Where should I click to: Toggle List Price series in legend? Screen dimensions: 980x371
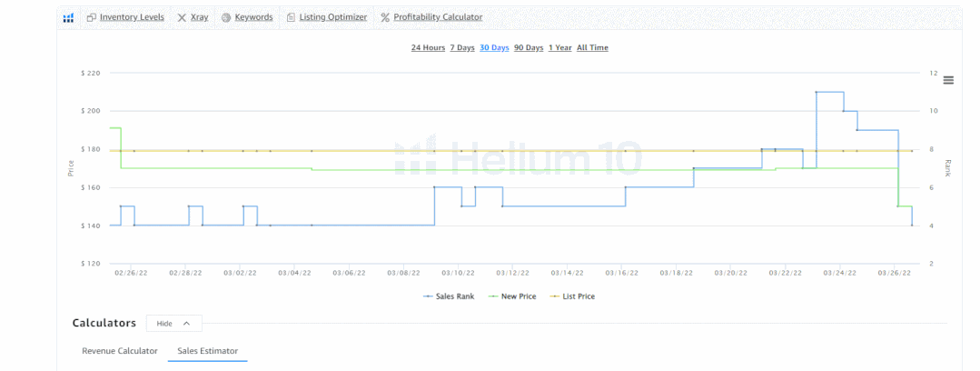click(572, 296)
